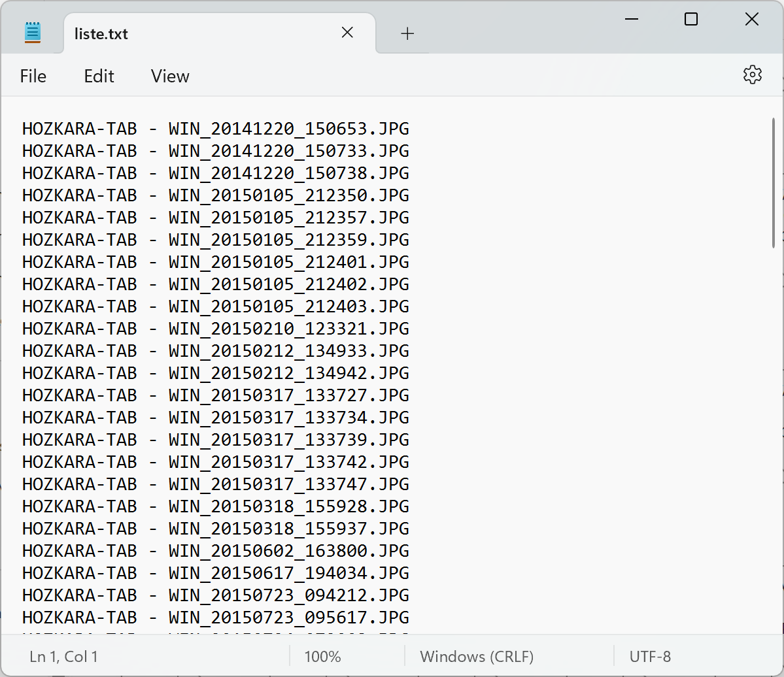Click the Notepad app icon in title bar
784x677 pixels.
click(33, 33)
